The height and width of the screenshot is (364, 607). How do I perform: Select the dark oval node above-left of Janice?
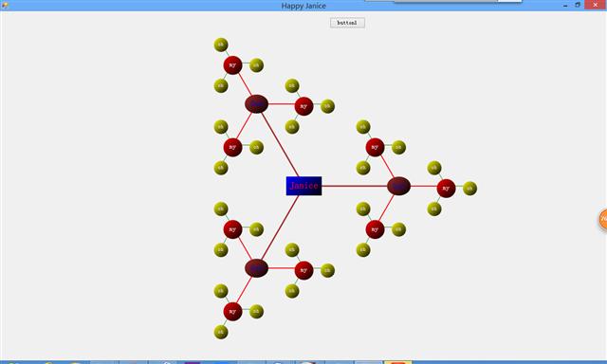(257, 103)
